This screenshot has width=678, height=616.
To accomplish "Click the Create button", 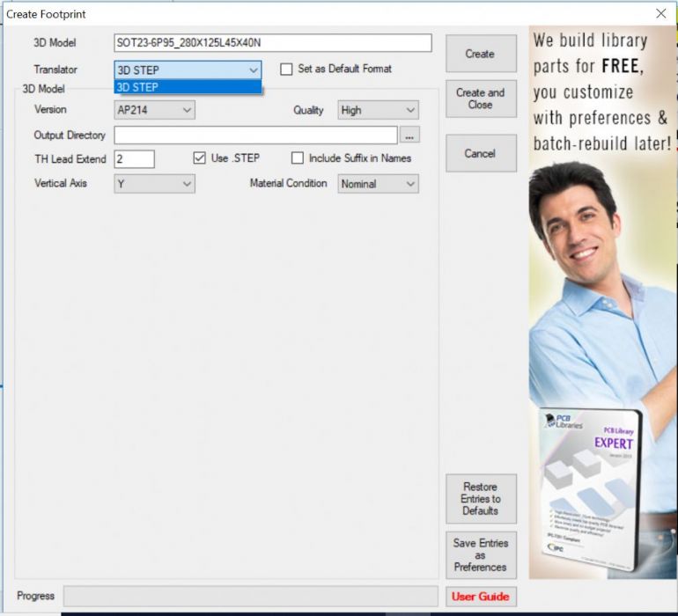I will coord(481,54).
